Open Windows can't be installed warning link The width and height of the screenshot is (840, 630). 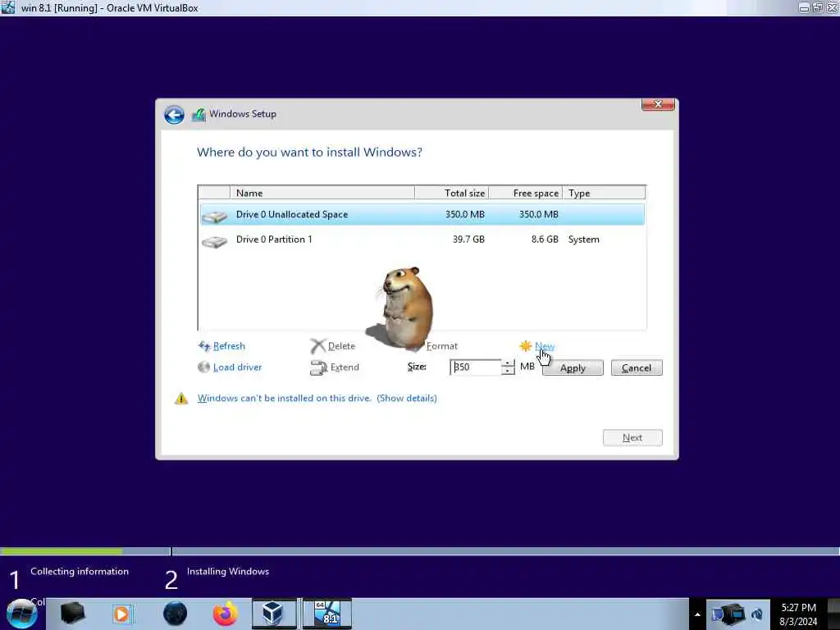coord(285,398)
